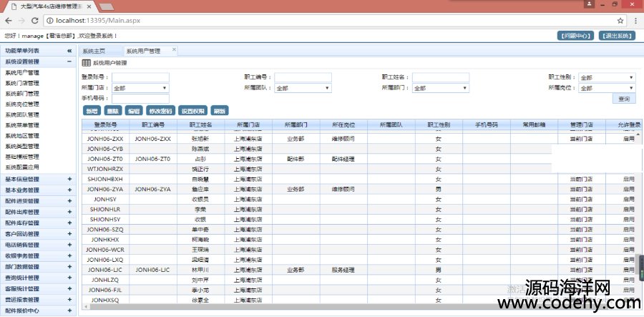The height and width of the screenshot is (317, 644).
Task: Expand the 基本信息管理 menu section
Action: pos(69,179)
